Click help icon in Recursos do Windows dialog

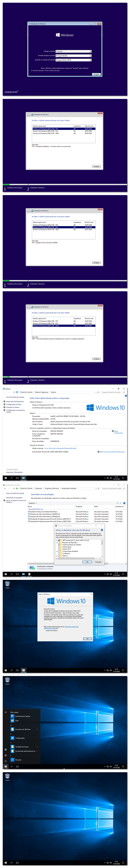point(102,530)
